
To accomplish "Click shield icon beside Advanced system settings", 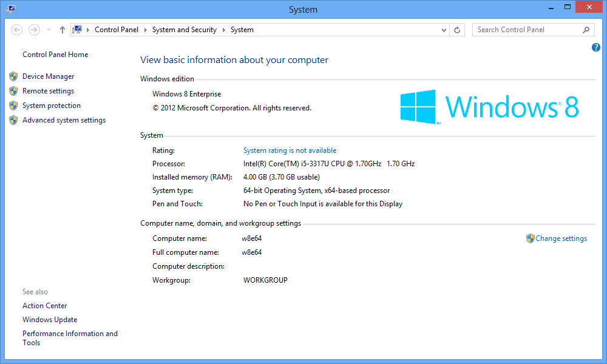I will (x=13, y=120).
